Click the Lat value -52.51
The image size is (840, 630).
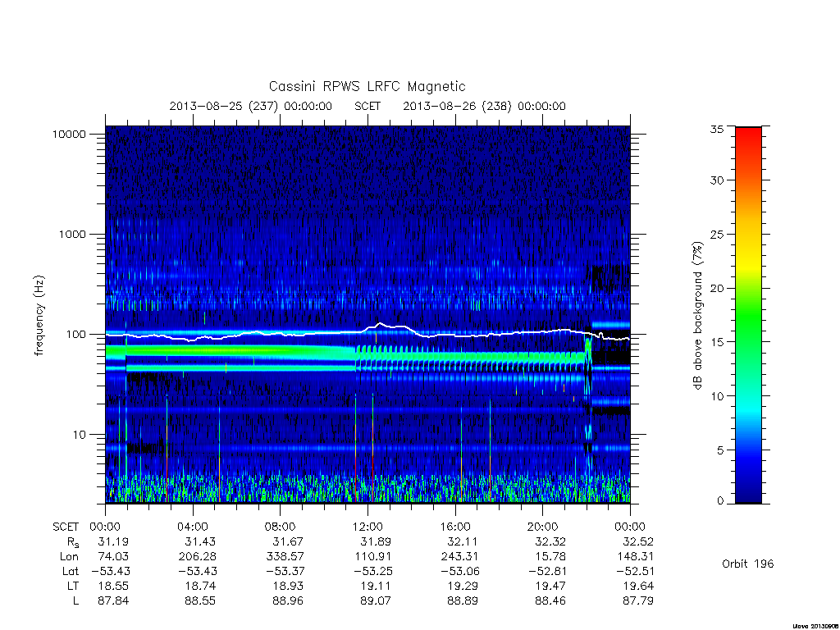pos(635,571)
